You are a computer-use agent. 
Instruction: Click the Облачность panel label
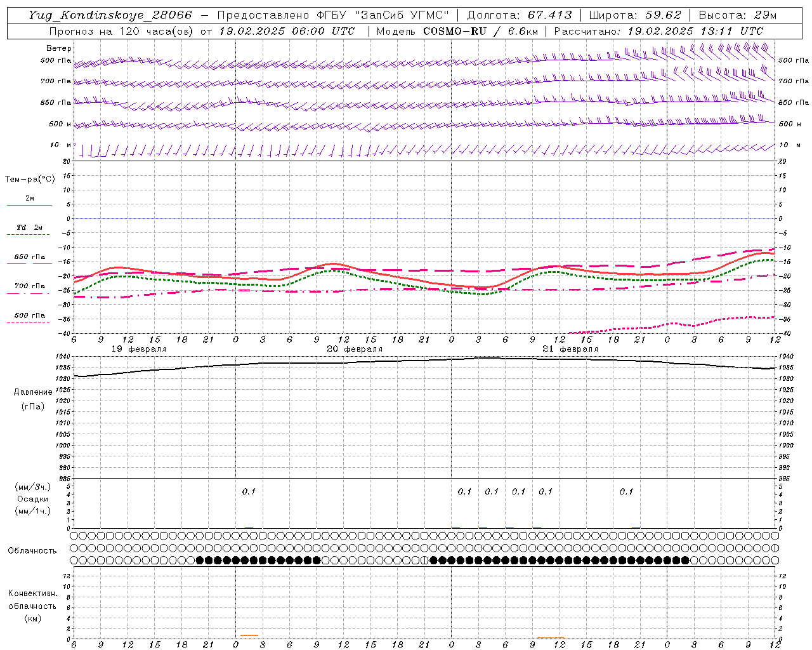tap(32, 551)
